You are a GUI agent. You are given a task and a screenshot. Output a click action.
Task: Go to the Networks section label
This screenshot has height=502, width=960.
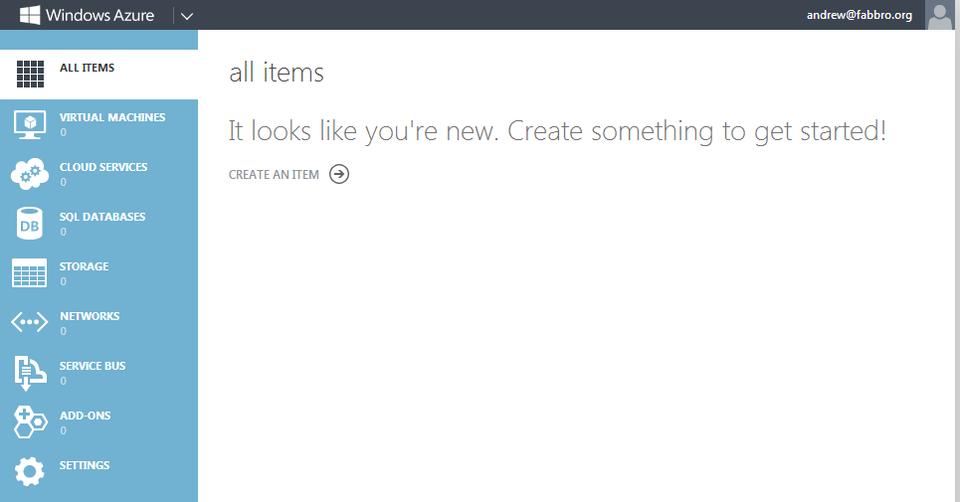89,316
